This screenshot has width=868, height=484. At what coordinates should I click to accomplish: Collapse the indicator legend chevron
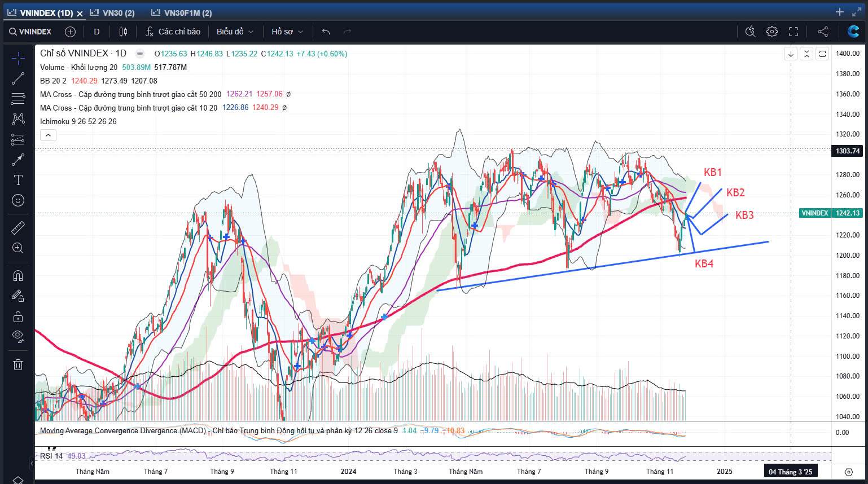coord(48,135)
